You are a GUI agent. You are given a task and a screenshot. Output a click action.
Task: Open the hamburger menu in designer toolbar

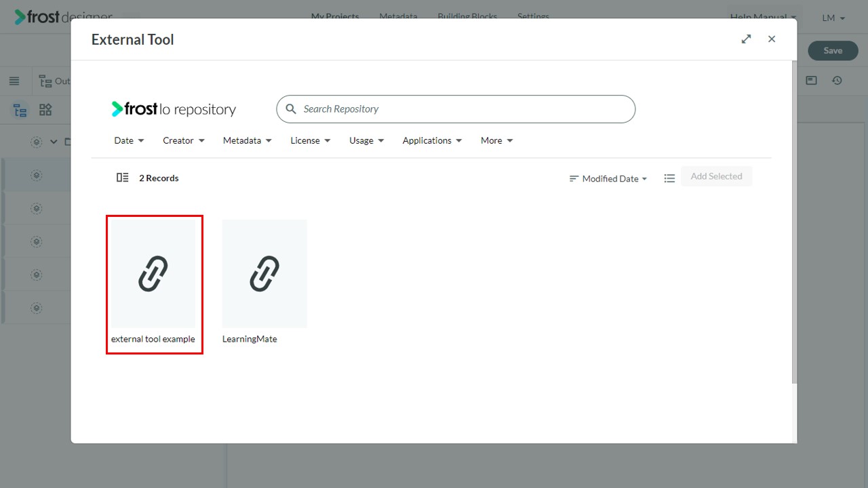(14, 81)
